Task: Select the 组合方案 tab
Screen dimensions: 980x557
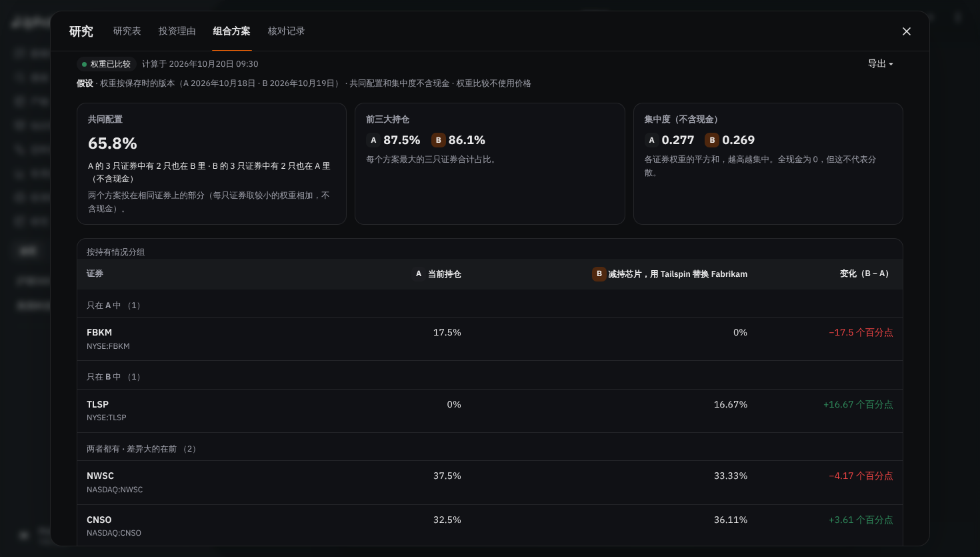Action: [231, 31]
